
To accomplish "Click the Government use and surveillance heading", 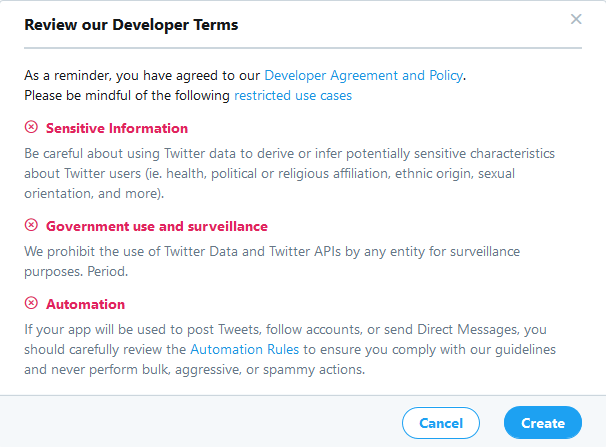I will (x=157, y=226).
